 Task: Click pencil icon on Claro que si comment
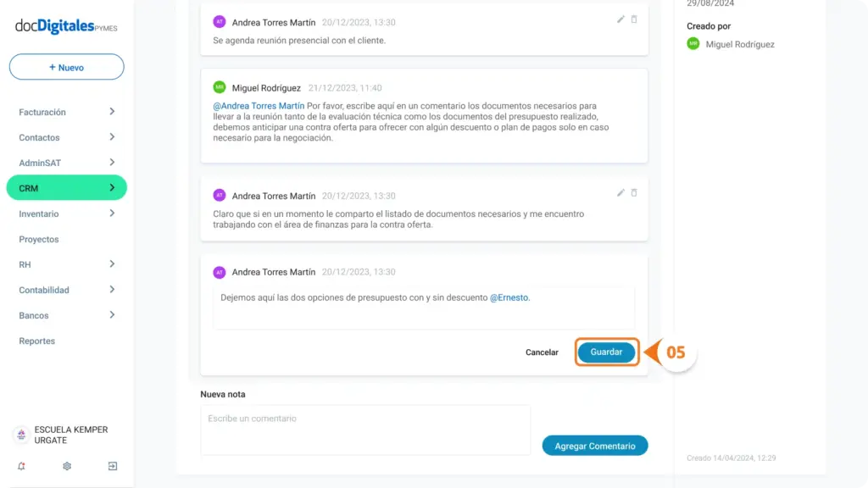pyautogui.click(x=620, y=192)
